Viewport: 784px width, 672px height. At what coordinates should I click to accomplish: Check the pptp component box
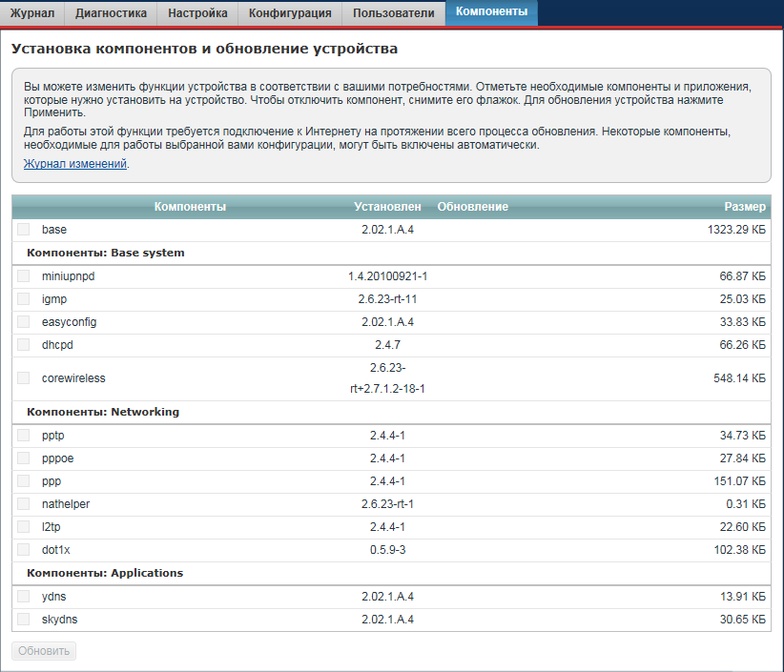[x=23, y=436]
